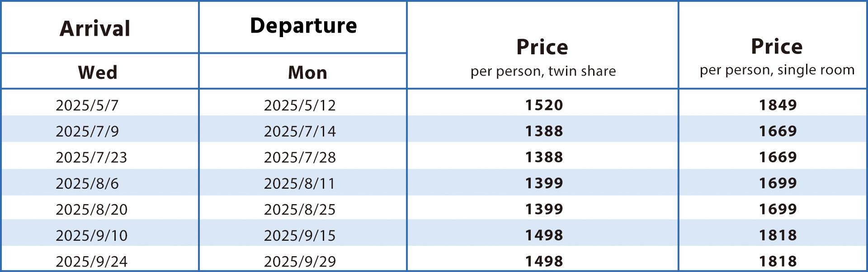Click twin share price on 2025/8/20 row
The height and width of the screenshot is (272, 868).
tap(544, 209)
